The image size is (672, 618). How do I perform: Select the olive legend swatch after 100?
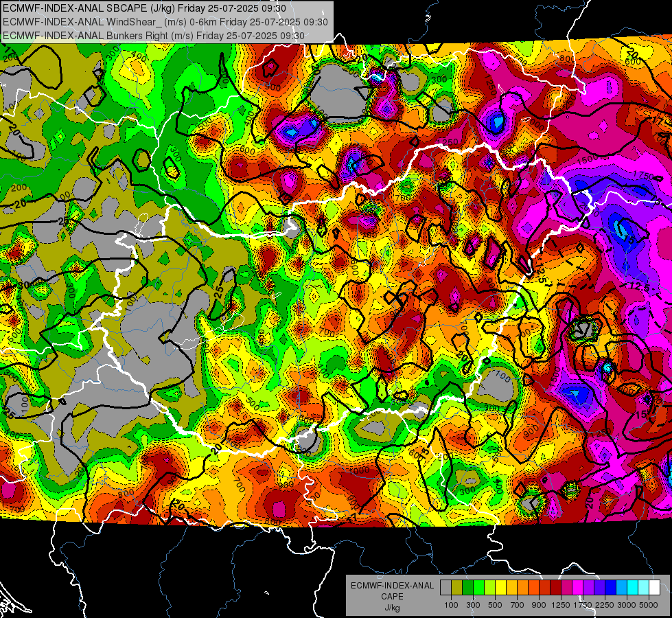click(x=457, y=588)
